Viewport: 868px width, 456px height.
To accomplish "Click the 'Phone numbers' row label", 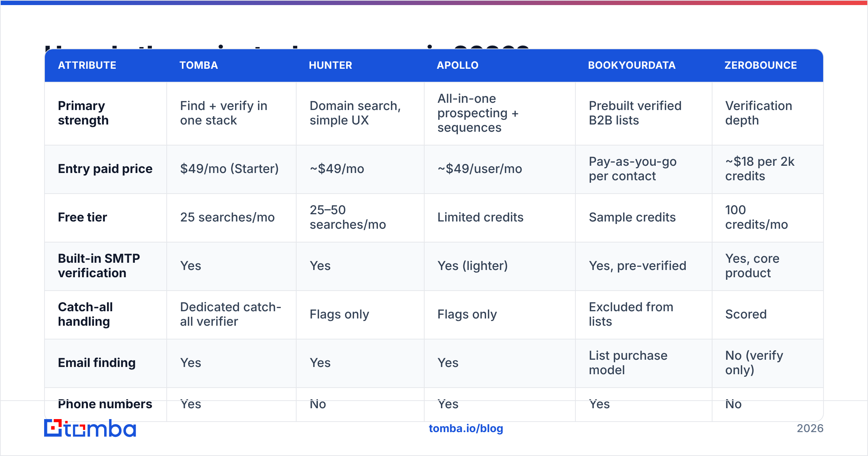I will tap(105, 404).
